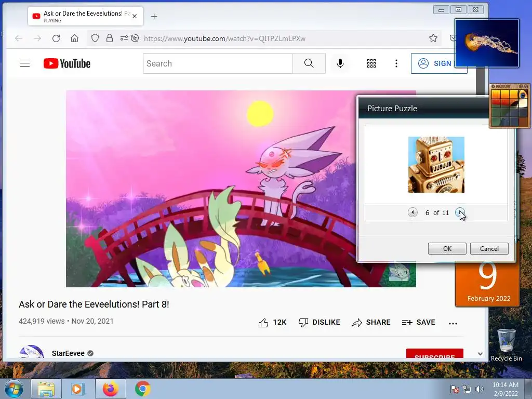Open the Recycle Bin desktop icon
532x399 pixels.
(x=506, y=345)
